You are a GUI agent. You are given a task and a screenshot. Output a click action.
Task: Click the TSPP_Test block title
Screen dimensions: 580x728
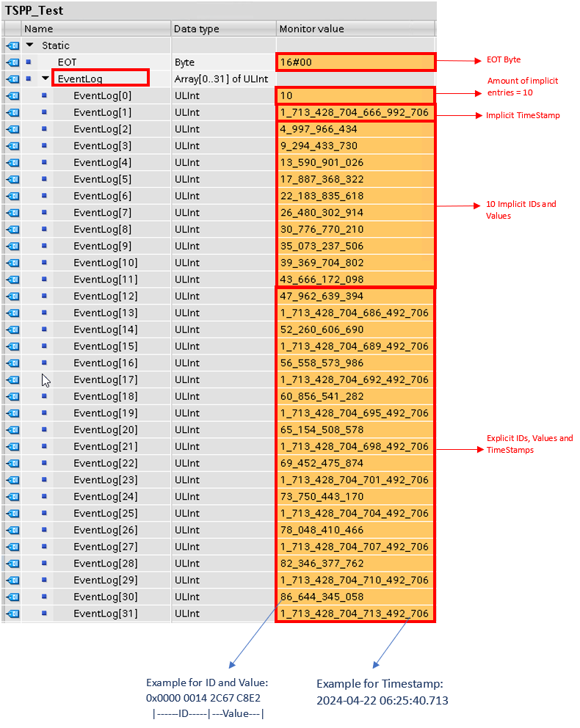click(34, 10)
